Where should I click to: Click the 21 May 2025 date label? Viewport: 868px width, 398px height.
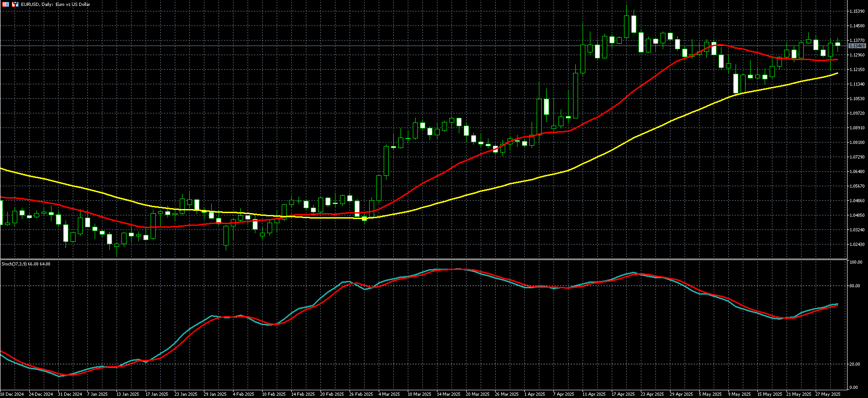799,394
